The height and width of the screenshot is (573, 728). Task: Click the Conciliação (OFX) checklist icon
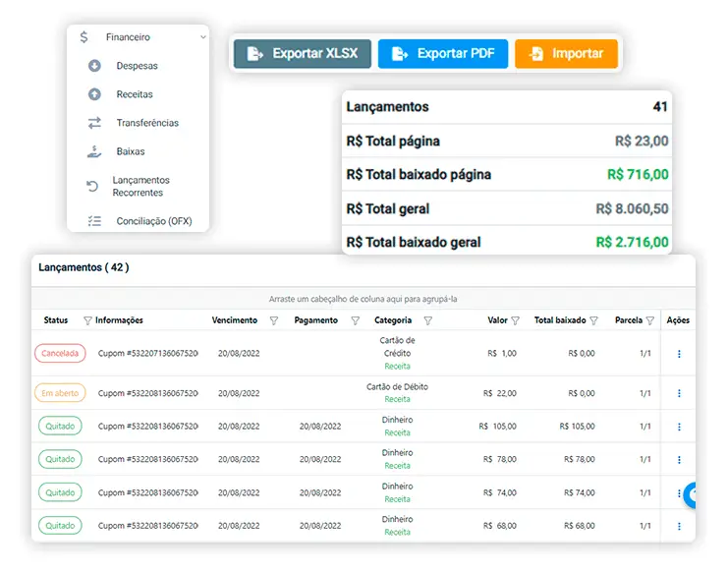(x=94, y=221)
